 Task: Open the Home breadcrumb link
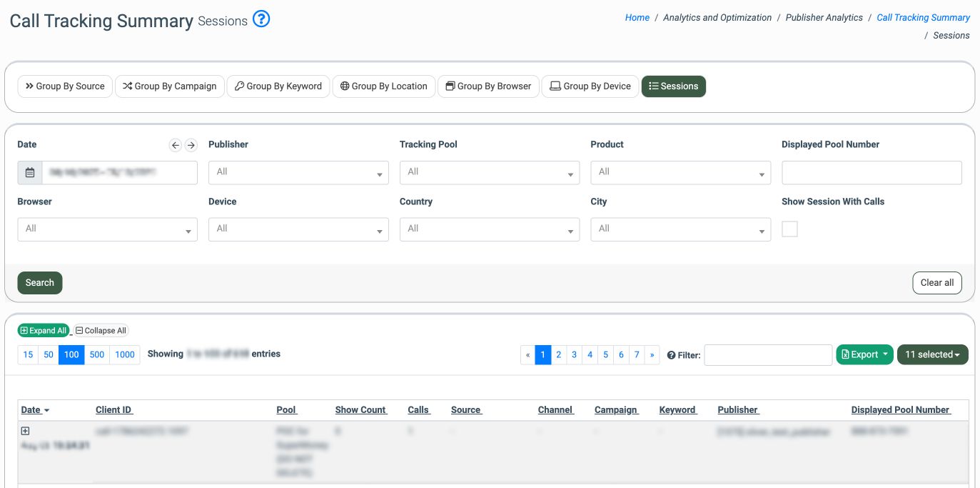tap(637, 18)
